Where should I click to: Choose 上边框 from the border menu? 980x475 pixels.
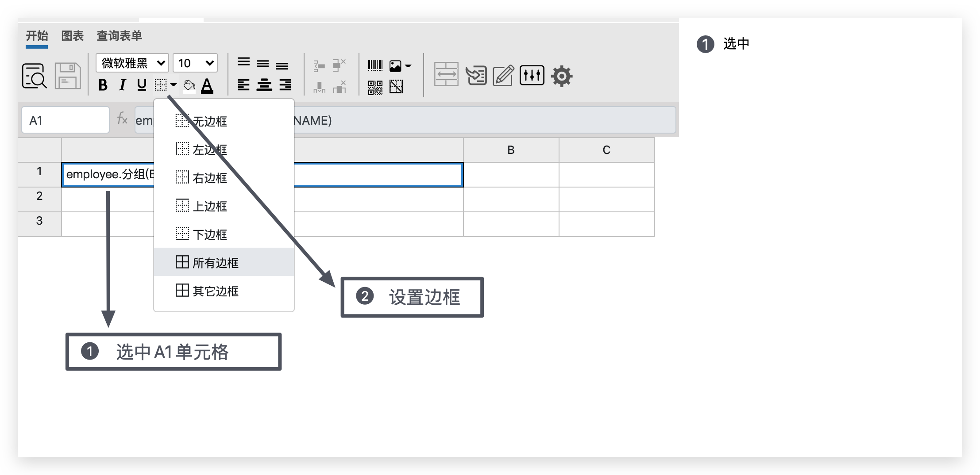(224, 206)
